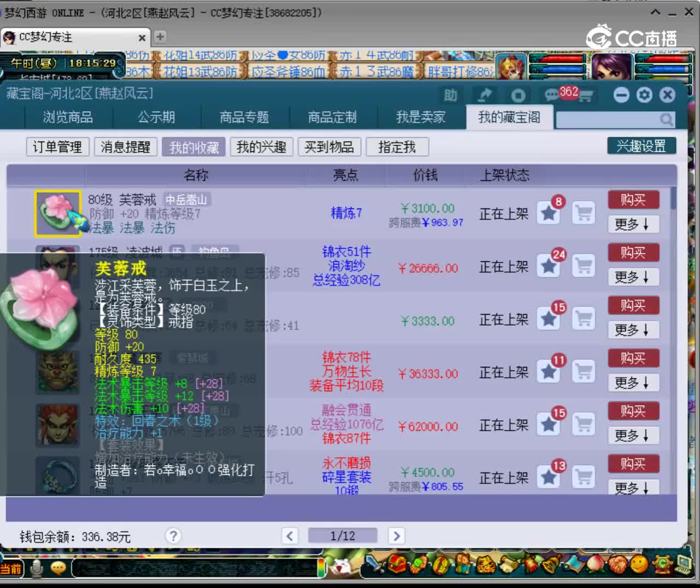
Task: Click the search magnifier icon
Action: point(666,119)
